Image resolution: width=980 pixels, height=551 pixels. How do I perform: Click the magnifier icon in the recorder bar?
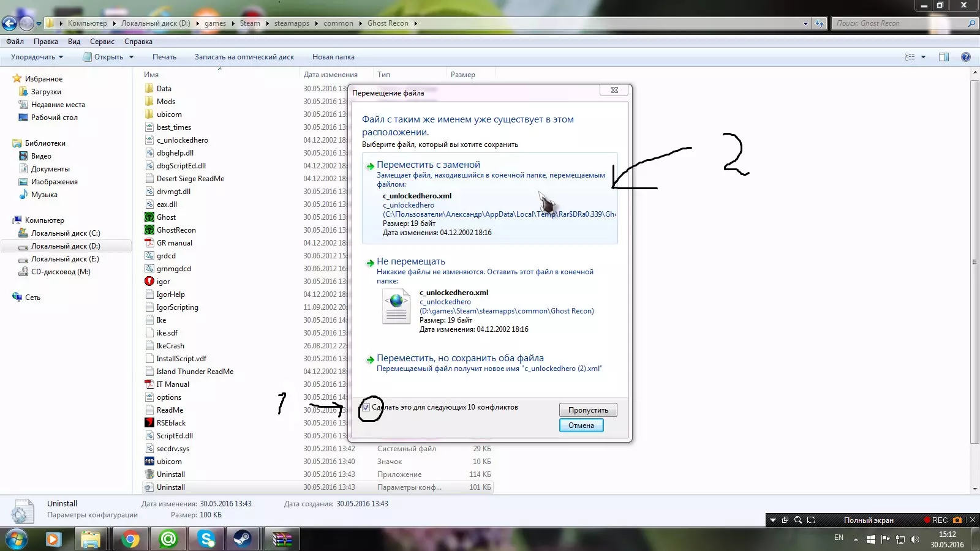tap(798, 520)
